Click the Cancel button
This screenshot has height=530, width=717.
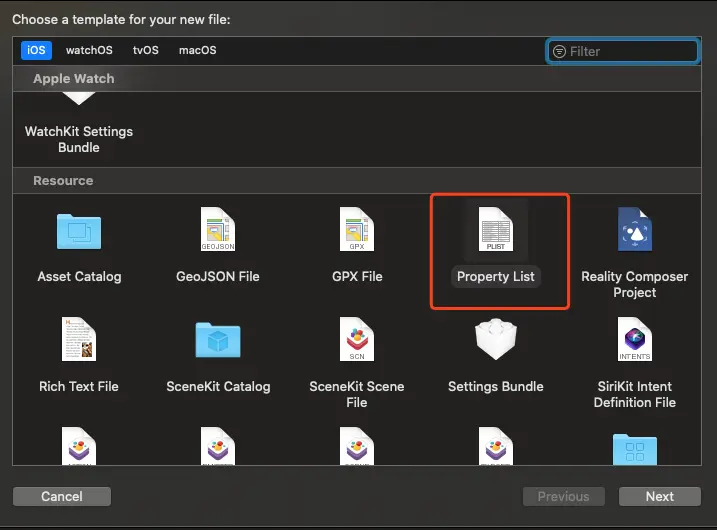coord(62,496)
